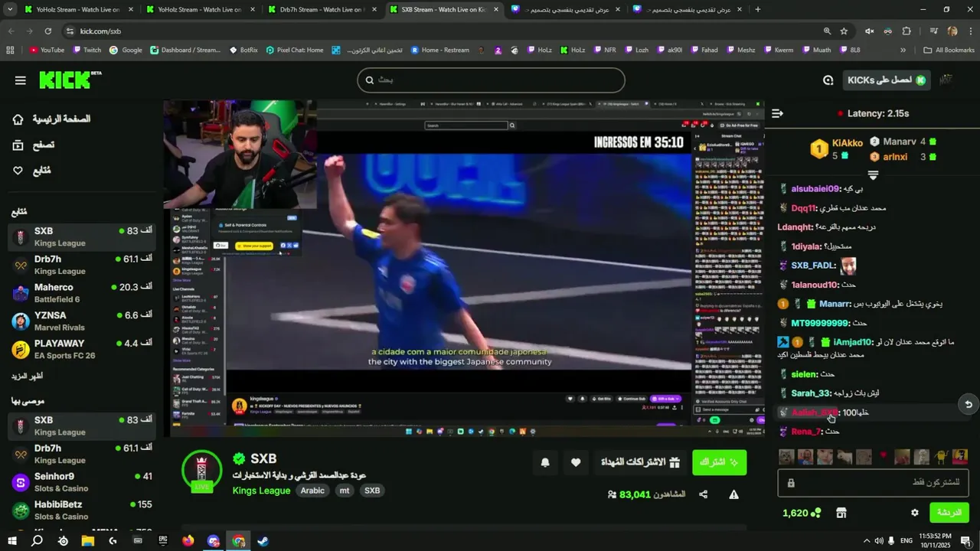Image resolution: width=980 pixels, height=551 pixels.
Task: Open Epic Games launcher from taskbar
Action: tap(163, 541)
